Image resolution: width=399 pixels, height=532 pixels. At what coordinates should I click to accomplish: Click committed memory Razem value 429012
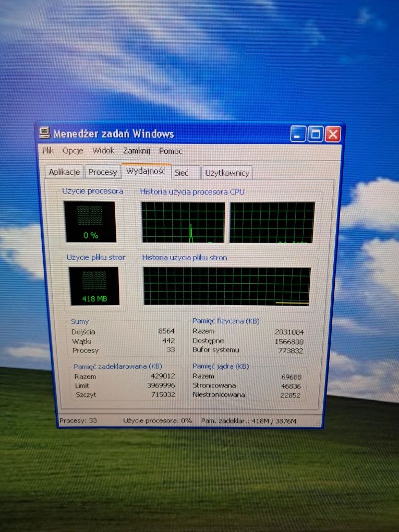tap(163, 376)
